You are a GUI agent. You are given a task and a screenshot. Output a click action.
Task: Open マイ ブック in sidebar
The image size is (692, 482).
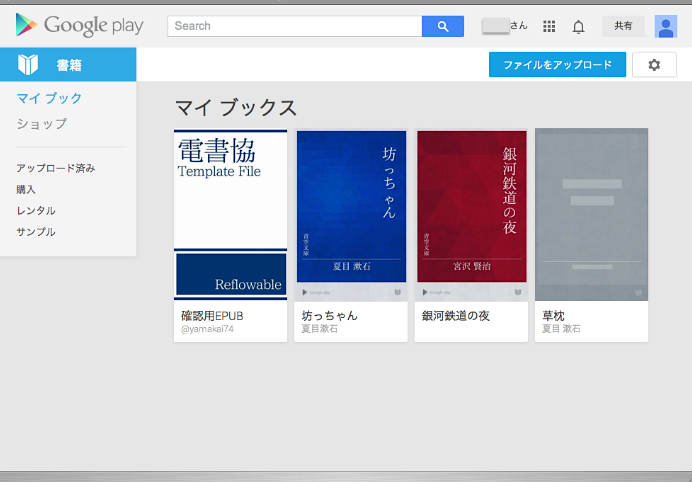[x=49, y=98]
